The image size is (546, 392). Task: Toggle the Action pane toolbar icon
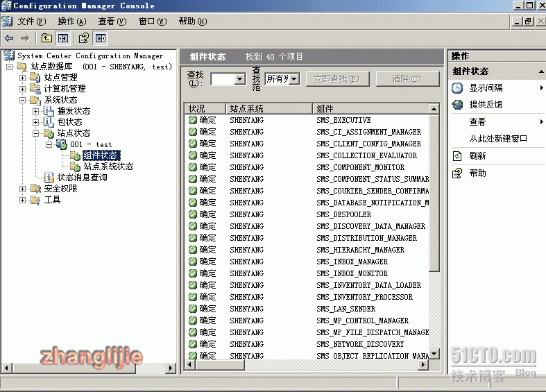click(x=101, y=38)
